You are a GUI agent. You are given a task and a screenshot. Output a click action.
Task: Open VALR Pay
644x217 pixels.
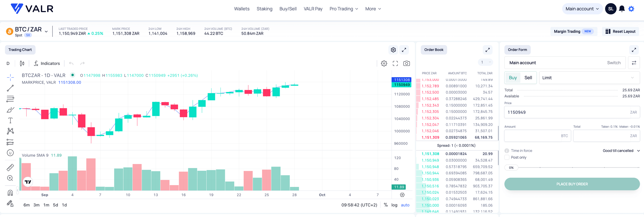pos(313,9)
